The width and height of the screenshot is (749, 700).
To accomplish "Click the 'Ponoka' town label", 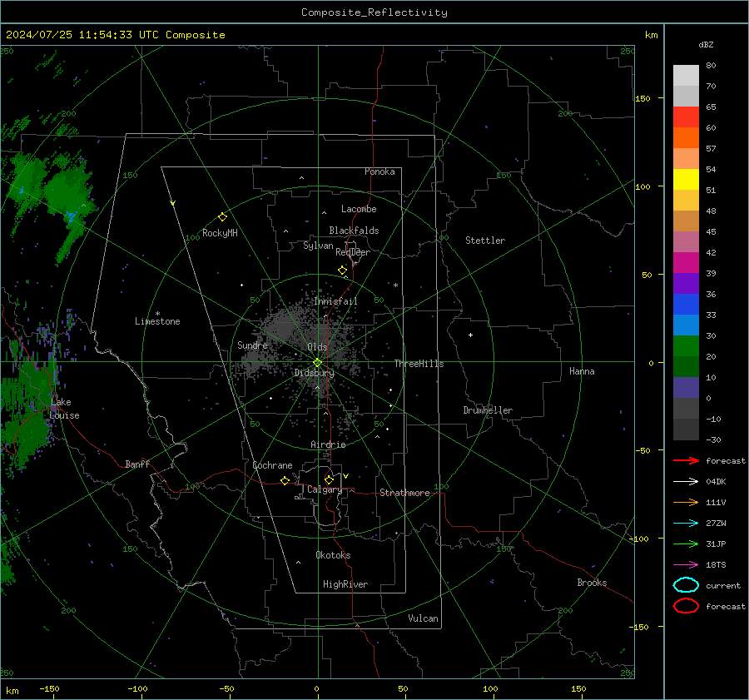I will pos(379,171).
